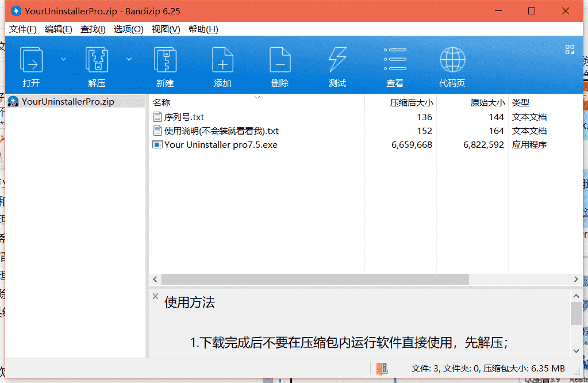Click the Extract (解压) toolbar icon

[97, 59]
